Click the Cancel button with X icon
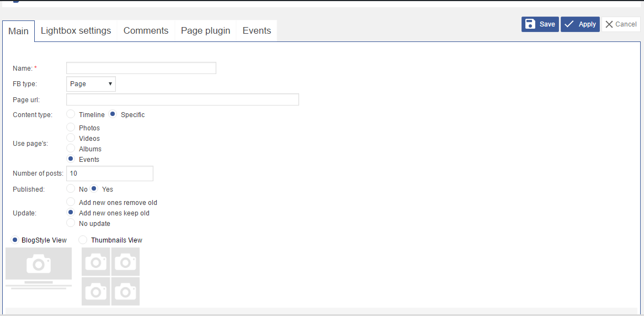644x316 pixels. [621, 24]
